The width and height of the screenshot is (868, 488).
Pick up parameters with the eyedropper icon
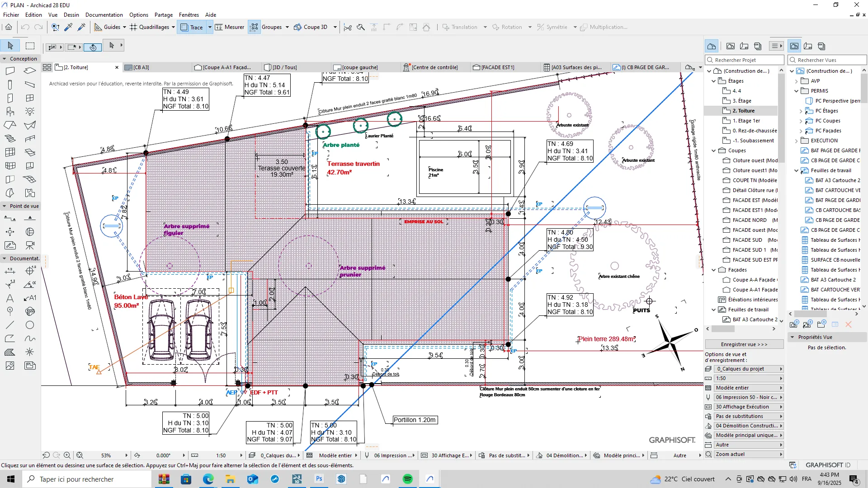tap(68, 27)
